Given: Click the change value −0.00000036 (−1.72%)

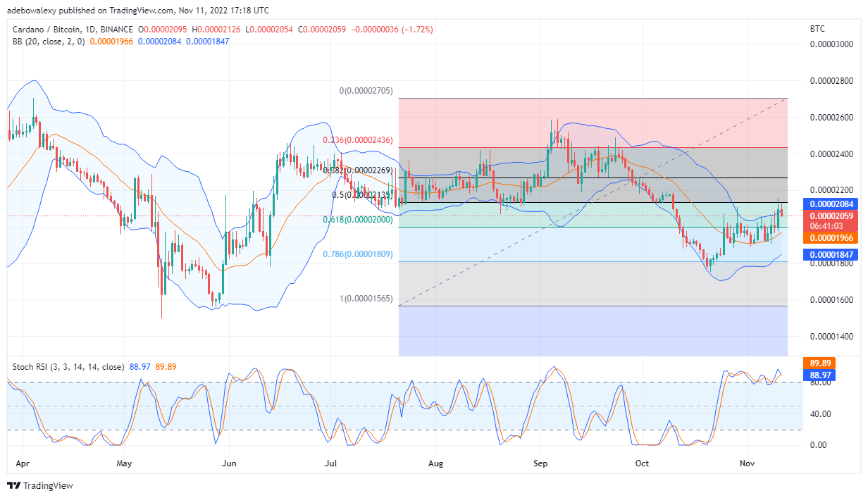Looking at the screenshot, I should click(x=392, y=30).
